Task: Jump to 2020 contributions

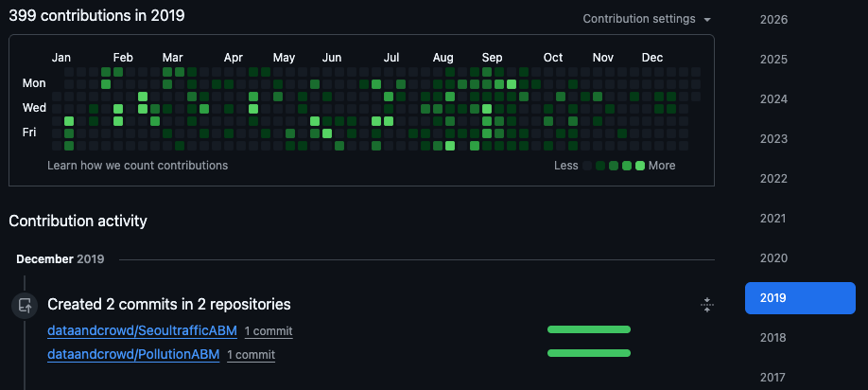Action: coord(773,258)
